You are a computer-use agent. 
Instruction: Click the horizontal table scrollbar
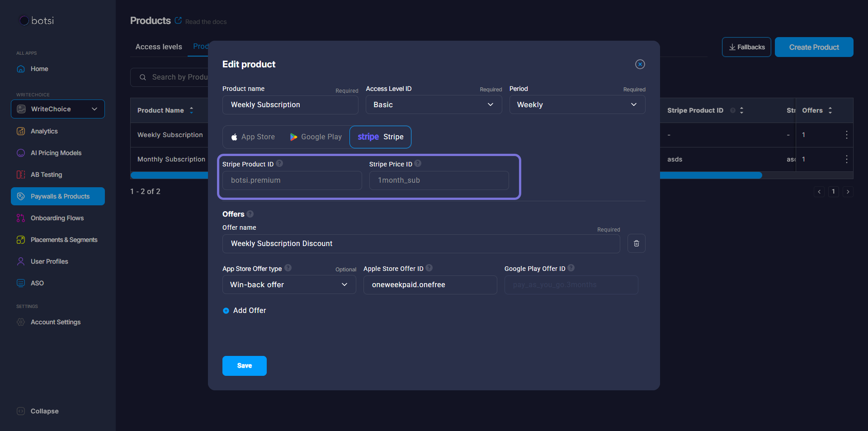[710, 175]
